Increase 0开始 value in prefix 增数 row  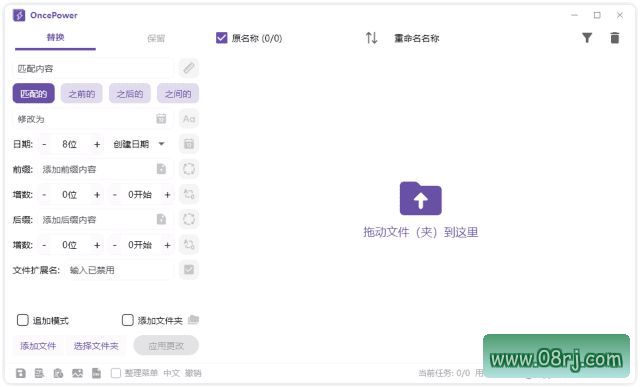point(167,195)
